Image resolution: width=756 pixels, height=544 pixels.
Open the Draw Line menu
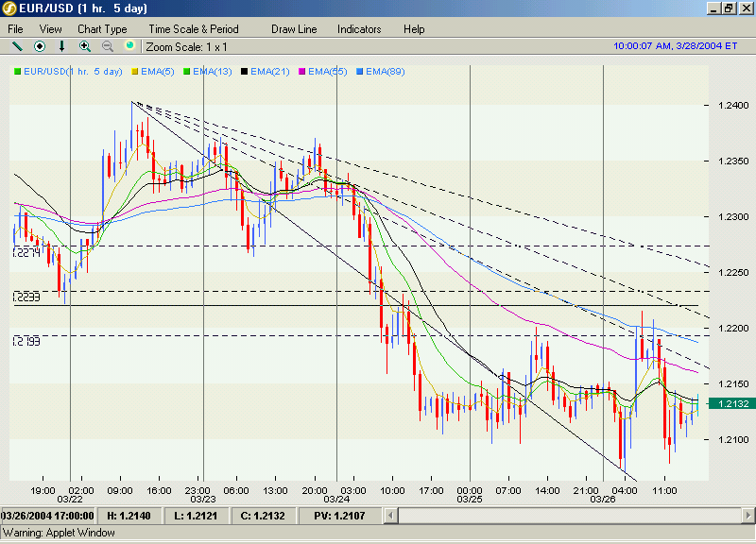294,29
